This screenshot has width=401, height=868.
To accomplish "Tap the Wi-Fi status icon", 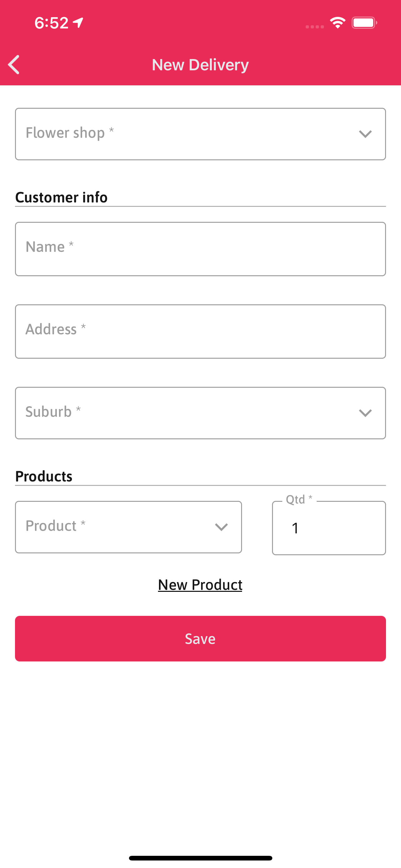I will tap(338, 22).
